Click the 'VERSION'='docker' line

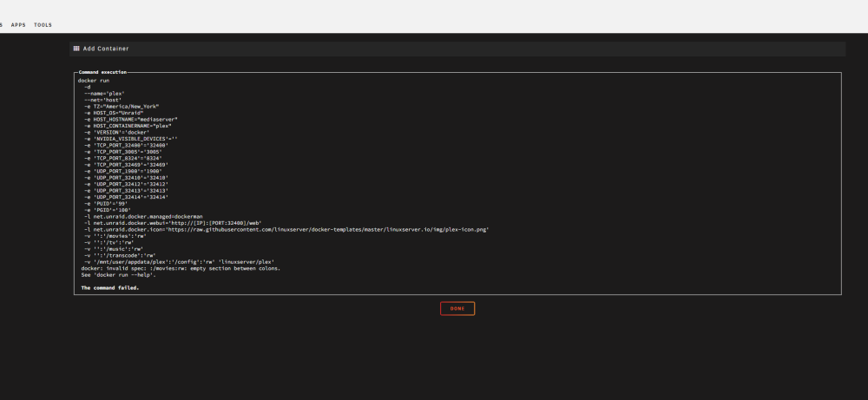(117, 132)
